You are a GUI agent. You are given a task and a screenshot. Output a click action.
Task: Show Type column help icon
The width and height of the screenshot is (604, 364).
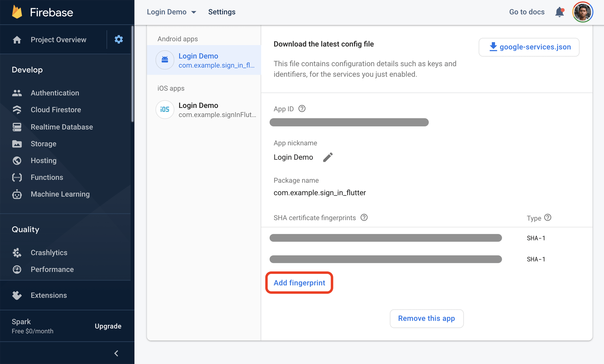click(548, 217)
